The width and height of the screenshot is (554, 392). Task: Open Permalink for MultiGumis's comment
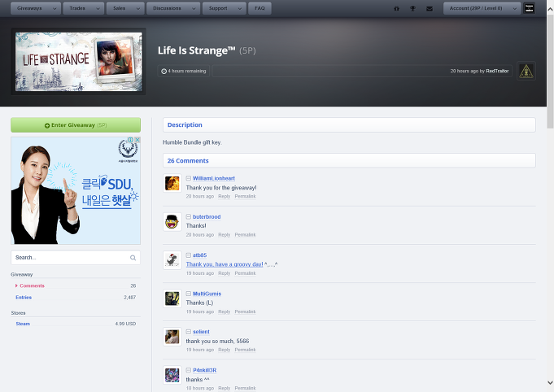pos(245,311)
